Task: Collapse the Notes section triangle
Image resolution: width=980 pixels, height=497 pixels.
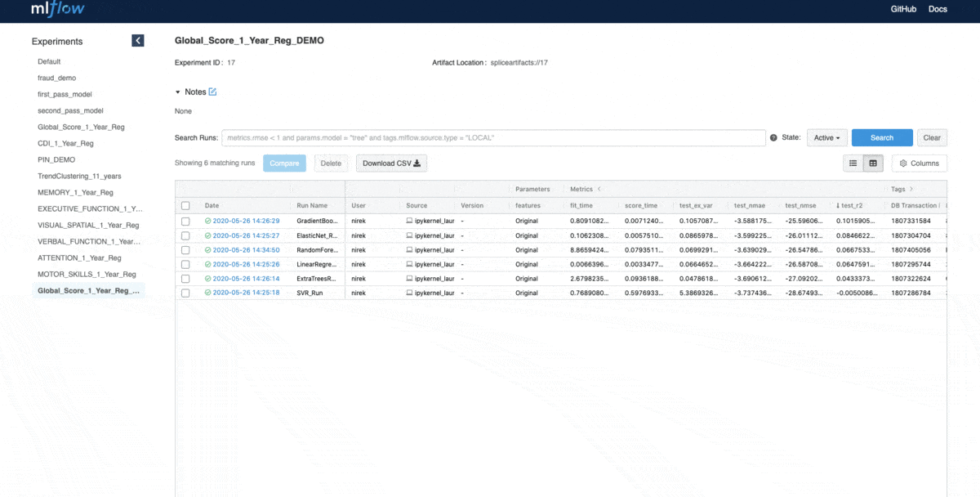Action: 178,92
